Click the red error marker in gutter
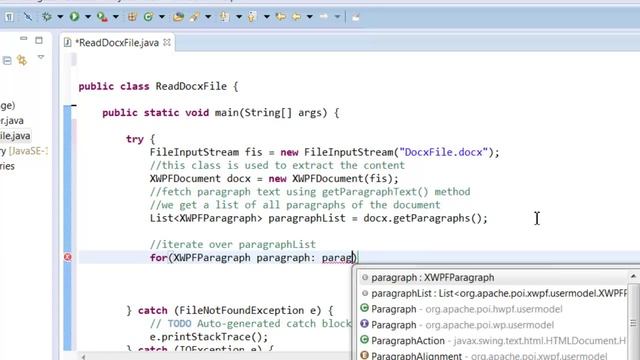 click(x=68, y=257)
